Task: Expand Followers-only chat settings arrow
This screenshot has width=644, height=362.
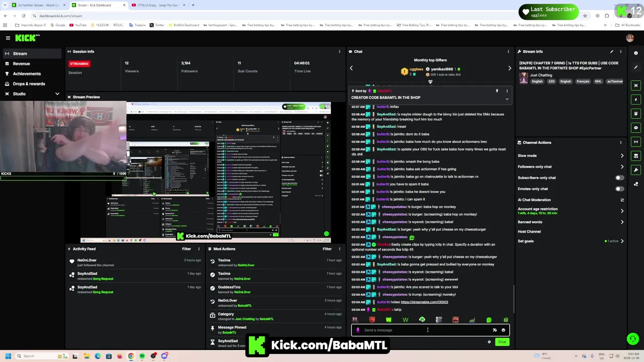Action: tap(622, 166)
